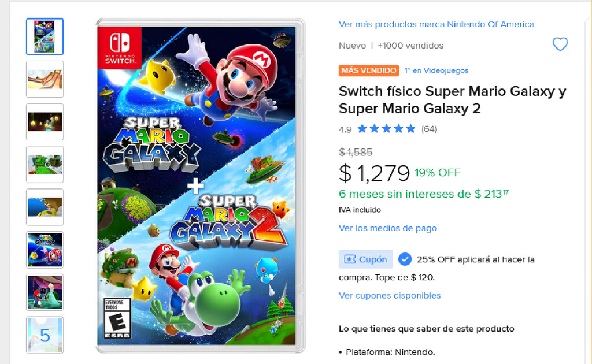The image size is (592, 364).
Task: Open the thumbnail labeled 5 for more photos
Action: click(x=45, y=335)
